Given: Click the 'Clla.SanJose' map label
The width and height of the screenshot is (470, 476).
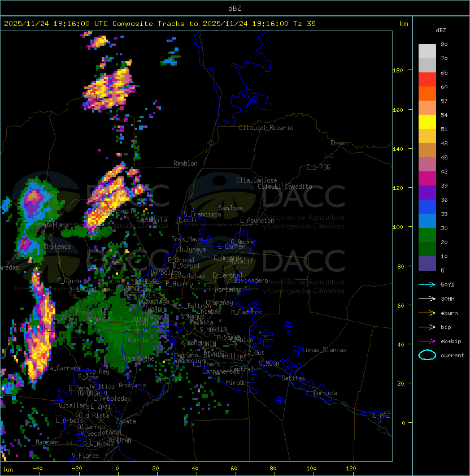Looking at the screenshot, I should [x=256, y=180].
